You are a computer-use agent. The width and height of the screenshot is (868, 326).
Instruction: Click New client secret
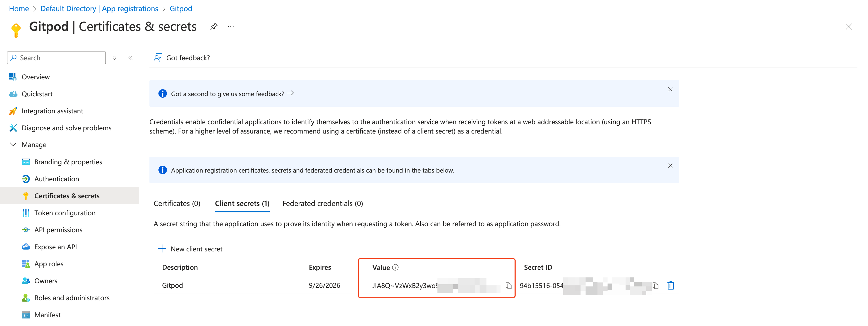tap(191, 249)
